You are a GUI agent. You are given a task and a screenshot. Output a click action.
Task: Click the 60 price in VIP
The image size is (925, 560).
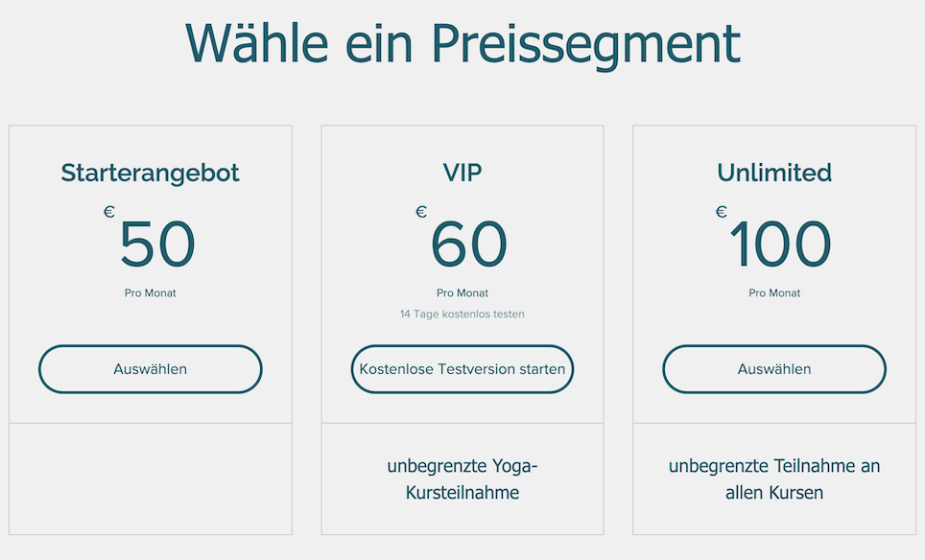pos(469,245)
